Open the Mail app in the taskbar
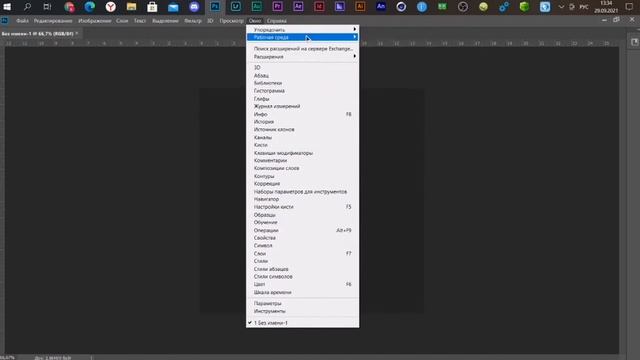Image resolution: width=640 pixels, height=360 pixels. pyautogui.click(x=173, y=7)
